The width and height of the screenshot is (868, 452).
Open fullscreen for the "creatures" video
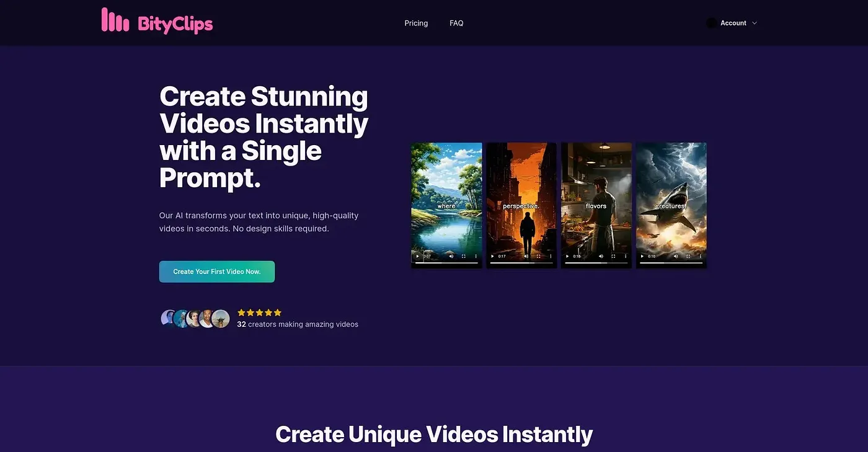[x=688, y=256]
